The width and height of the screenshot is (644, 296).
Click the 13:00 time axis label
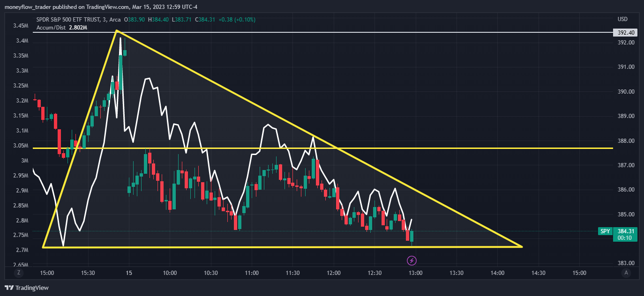coord(416,273)
